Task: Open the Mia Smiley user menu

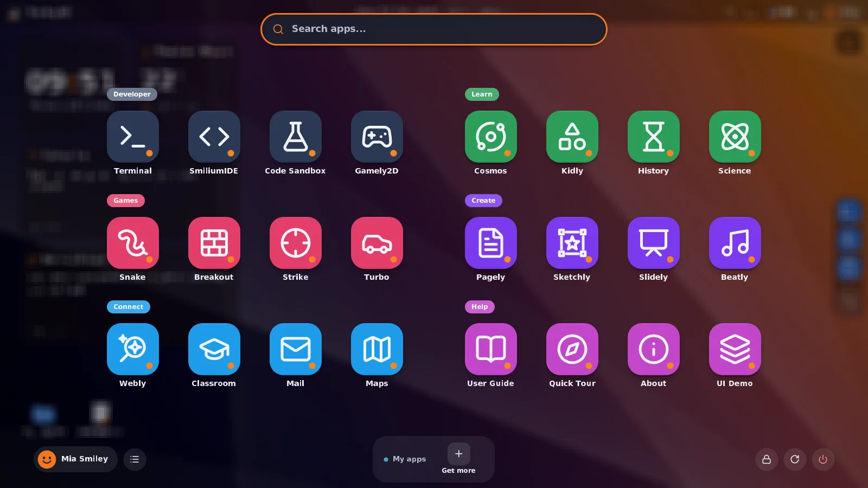Action: pyautogui.click(x=75, y=459)
